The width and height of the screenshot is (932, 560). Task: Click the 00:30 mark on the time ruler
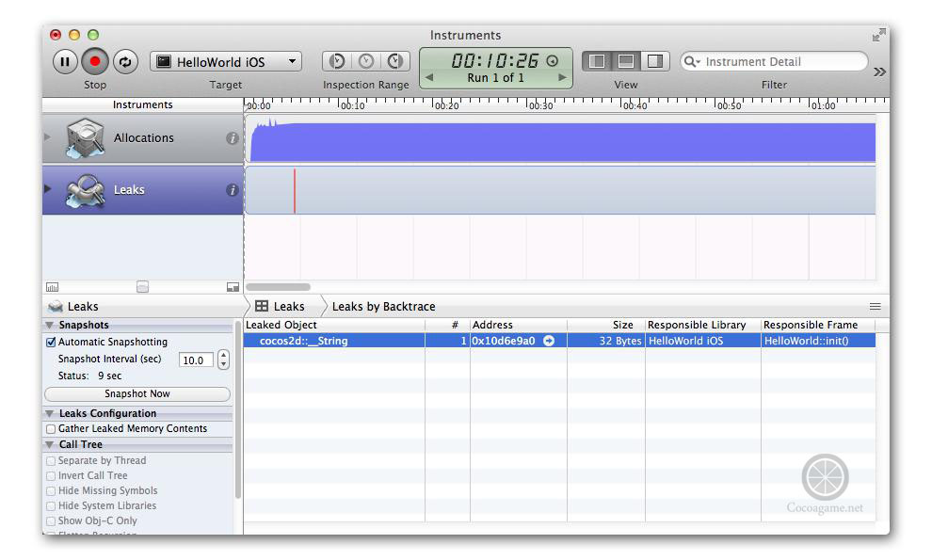540,105
